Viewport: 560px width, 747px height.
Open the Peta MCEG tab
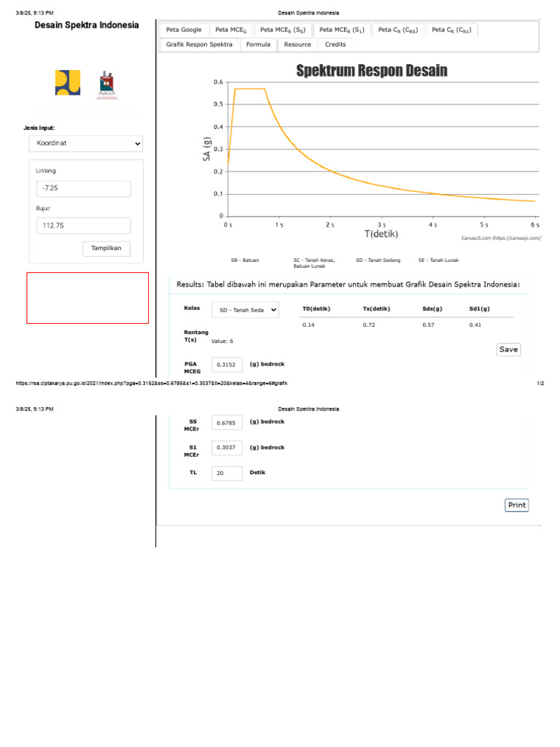231,30
